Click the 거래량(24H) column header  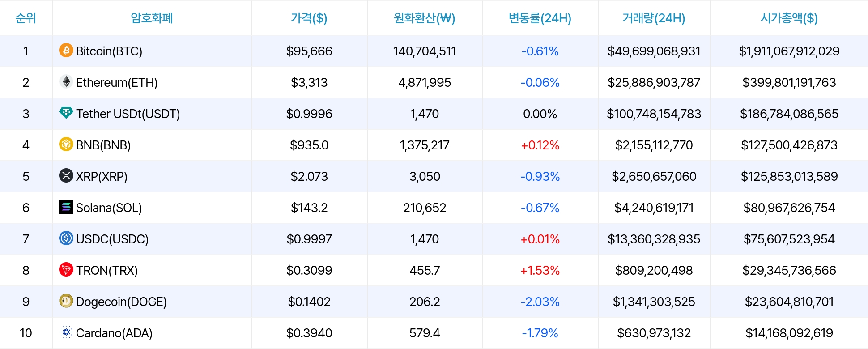[654, 18]
